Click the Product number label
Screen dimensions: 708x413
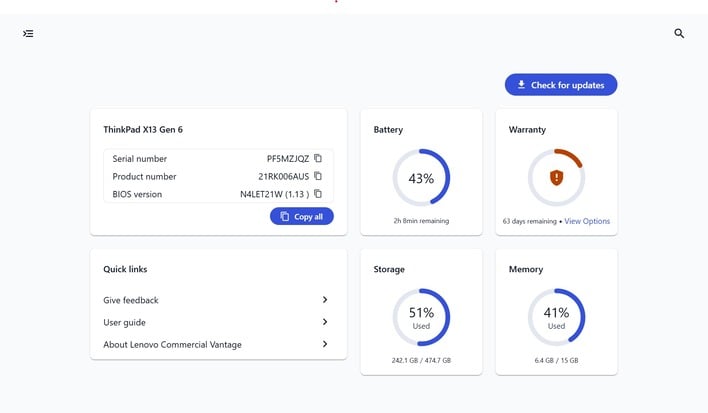tap(144, 176)
